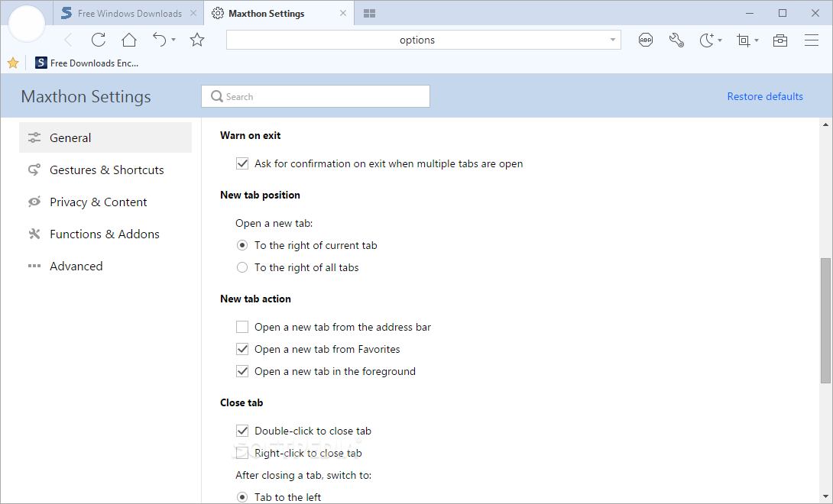
Task: Open snap tool dropdown arrow
Action: 757,40
